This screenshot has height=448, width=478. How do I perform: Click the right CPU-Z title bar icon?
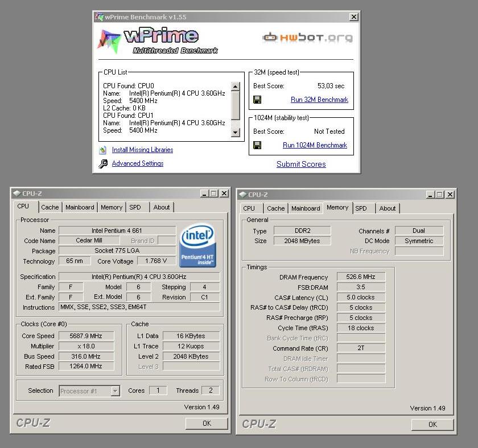pyautogui.click(x=243, y=194)
